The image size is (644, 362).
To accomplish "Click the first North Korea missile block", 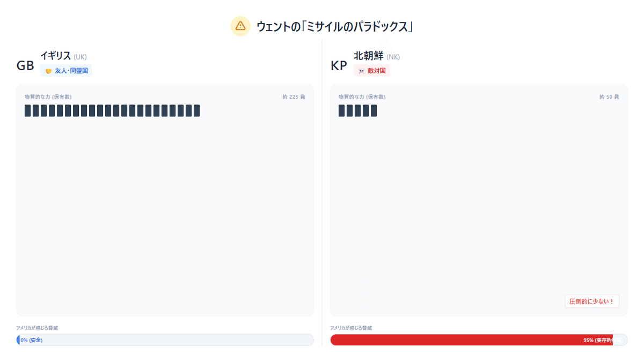I will click(x=342, y=110).
